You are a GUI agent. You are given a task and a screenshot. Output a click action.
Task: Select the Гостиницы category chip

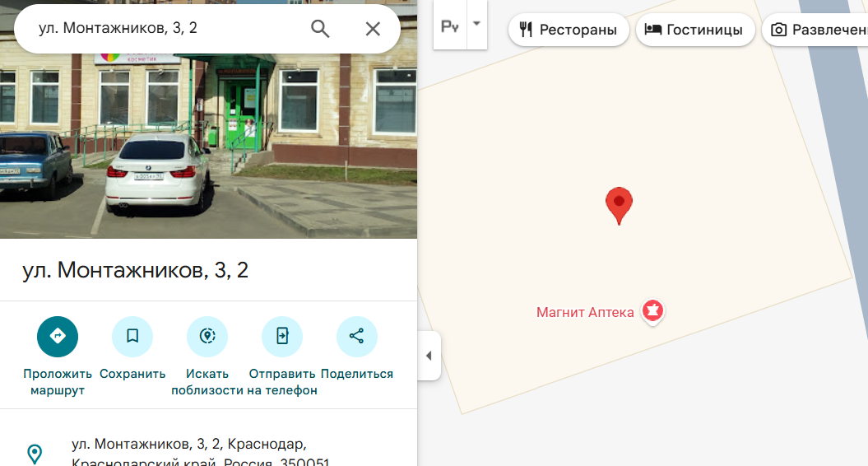coord(695,30)
